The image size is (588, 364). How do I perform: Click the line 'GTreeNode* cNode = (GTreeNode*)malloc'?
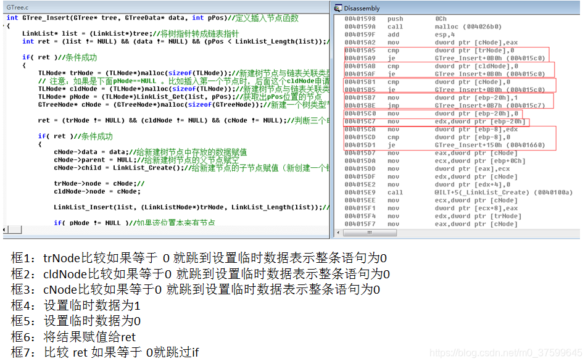pyautogui.click(x=184, y=105)
